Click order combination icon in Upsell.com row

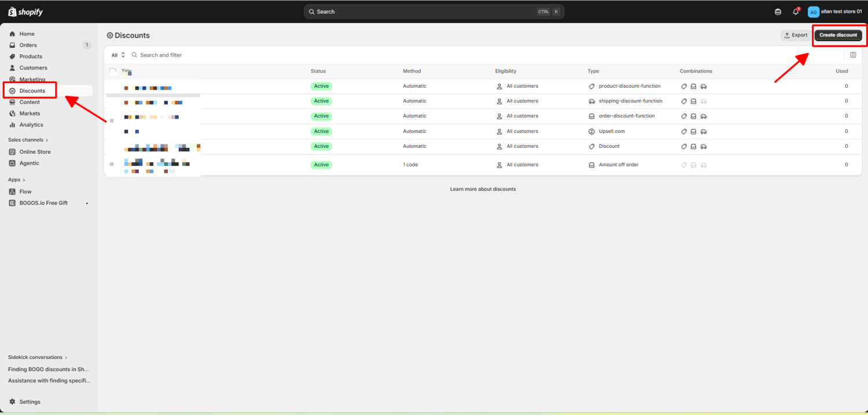pyautogui.click(x=693, y=131)
